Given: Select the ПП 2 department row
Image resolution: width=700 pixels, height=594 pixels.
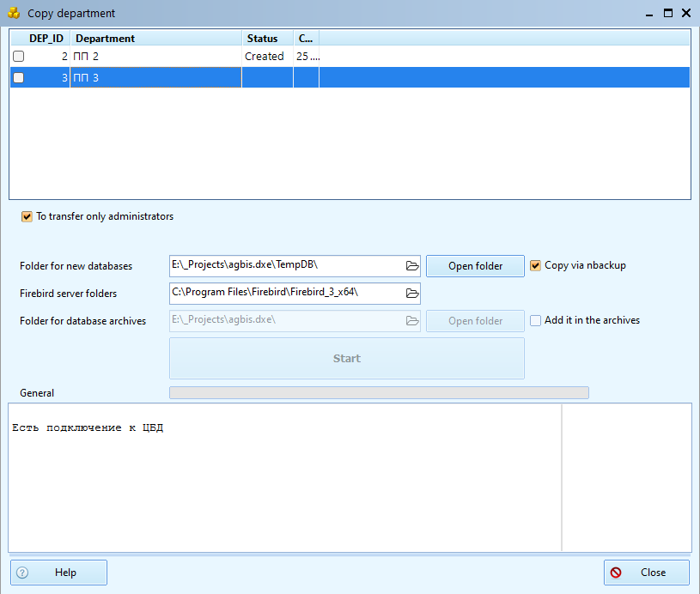Looking at the screenshot, I should [155, 57].
